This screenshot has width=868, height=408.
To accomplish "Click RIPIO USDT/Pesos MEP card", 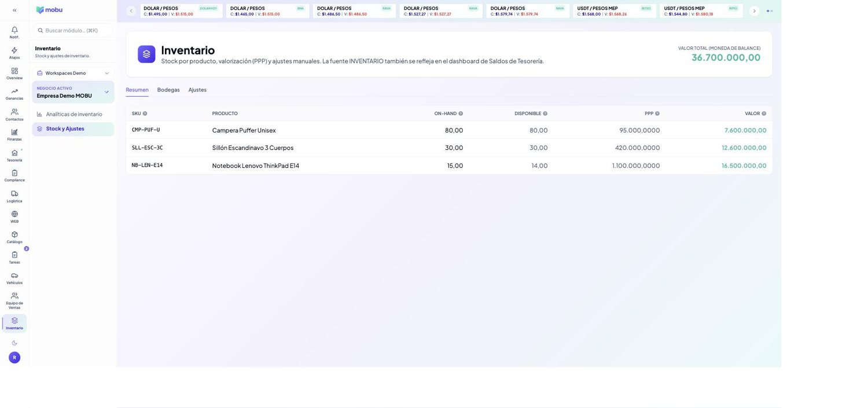I will [702, 11].
